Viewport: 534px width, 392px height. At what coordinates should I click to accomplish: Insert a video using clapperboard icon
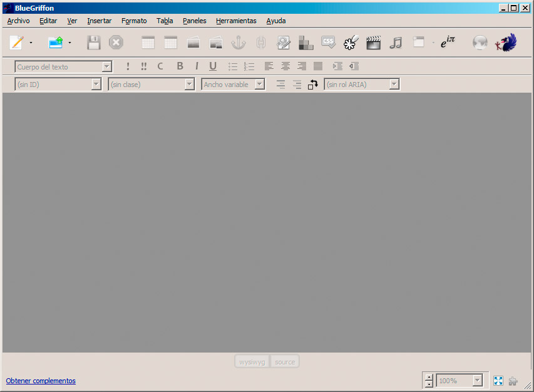point(373,43)
